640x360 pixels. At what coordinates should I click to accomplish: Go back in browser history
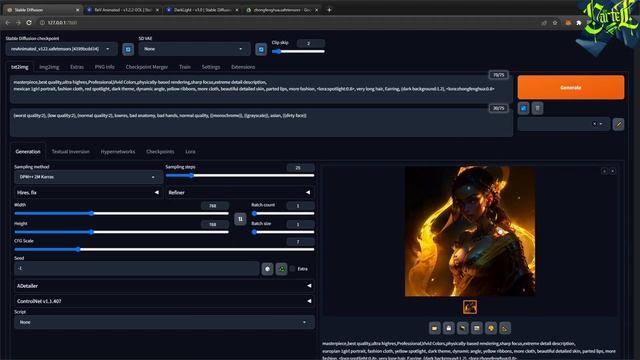pos(8,23)
